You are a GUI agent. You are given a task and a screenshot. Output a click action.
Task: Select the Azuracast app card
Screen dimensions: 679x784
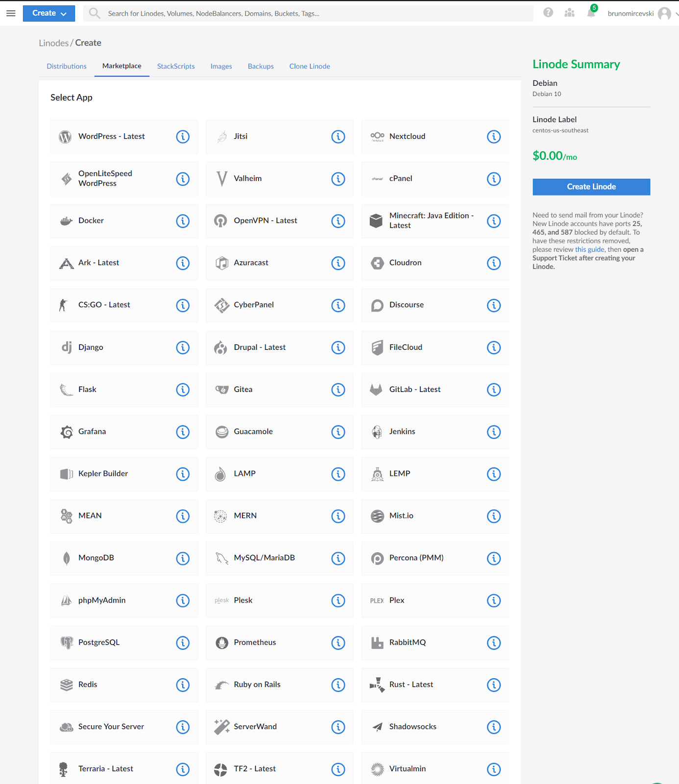click(x=279, y=263)
